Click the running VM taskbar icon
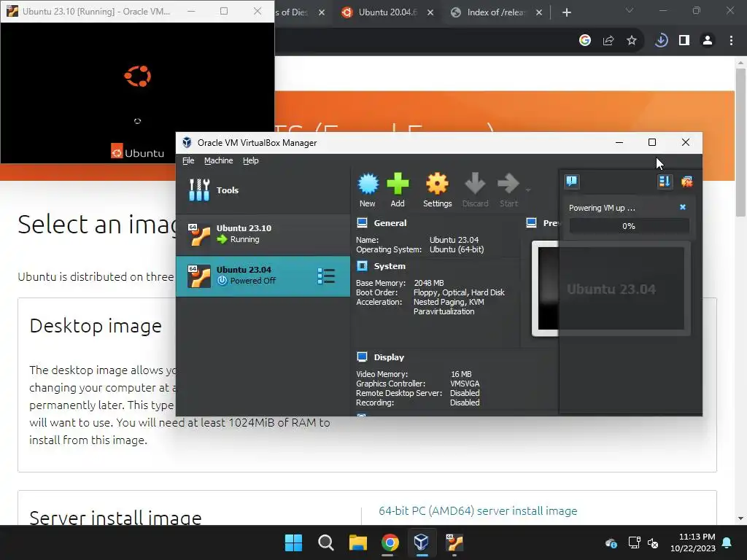 coord(454,542)
